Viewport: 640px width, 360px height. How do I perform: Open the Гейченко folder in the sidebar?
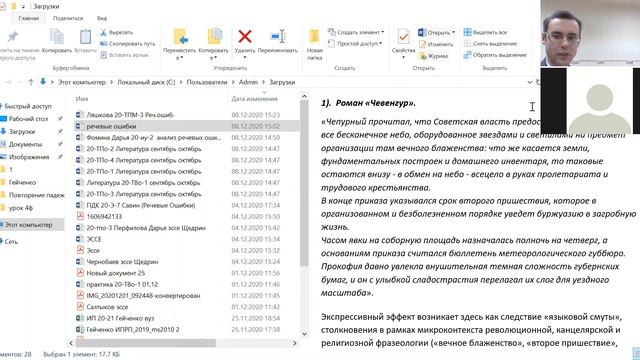pyautogui.click(x=22, y=182)
